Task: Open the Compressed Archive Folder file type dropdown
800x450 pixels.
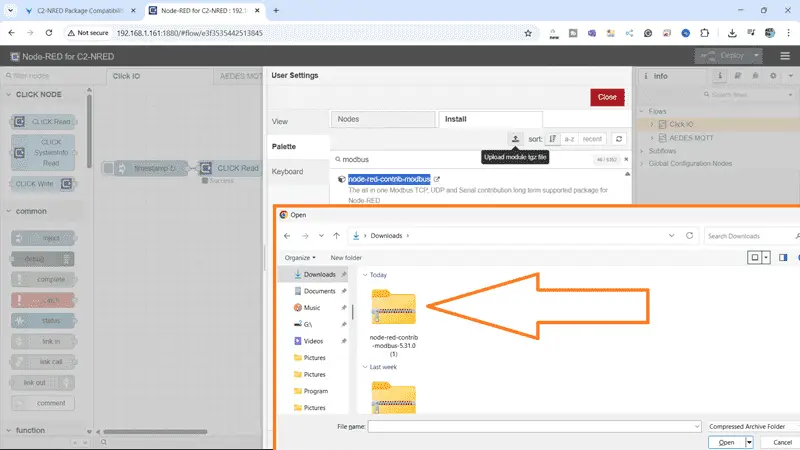Action: [753, 427]
